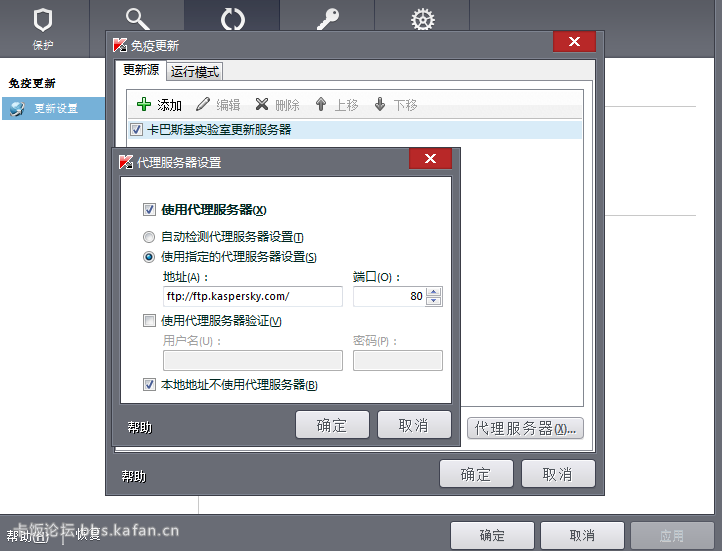
Task: Click the X 删除 icon
Action: (x=262, y=104)
